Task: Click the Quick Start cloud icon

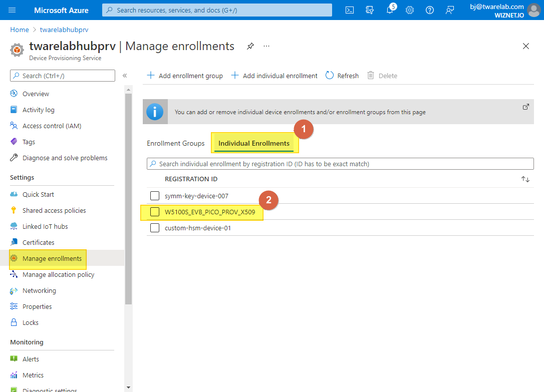Action: [x=14, y=194]
